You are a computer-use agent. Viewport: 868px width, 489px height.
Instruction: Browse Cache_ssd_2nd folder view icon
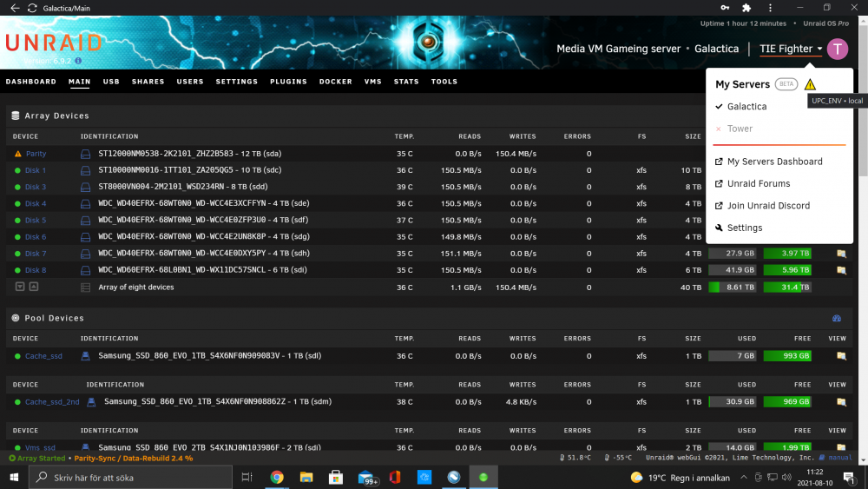(841, 402)
